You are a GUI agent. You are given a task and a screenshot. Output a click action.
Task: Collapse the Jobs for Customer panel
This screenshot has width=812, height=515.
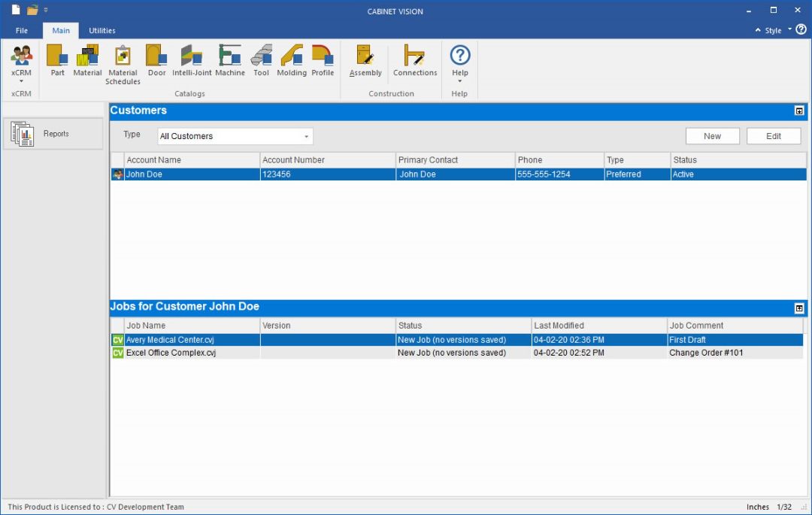(799, 308)
